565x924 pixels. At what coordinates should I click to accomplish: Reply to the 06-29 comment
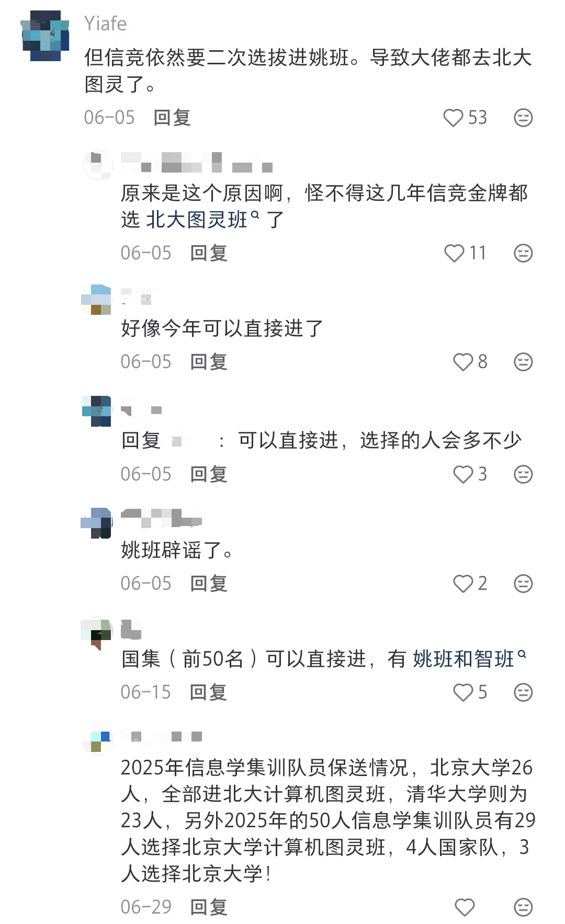pyautogui.click(x=209, y=907)
